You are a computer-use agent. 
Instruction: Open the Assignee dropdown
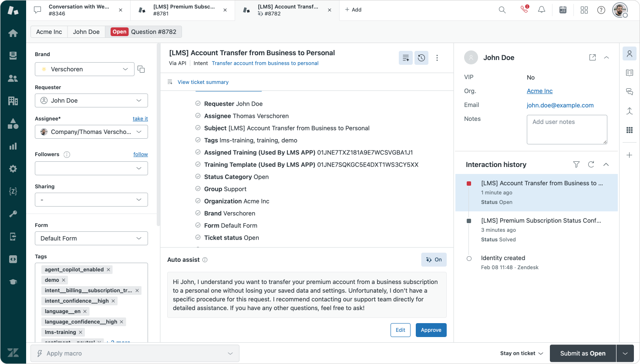91,132
